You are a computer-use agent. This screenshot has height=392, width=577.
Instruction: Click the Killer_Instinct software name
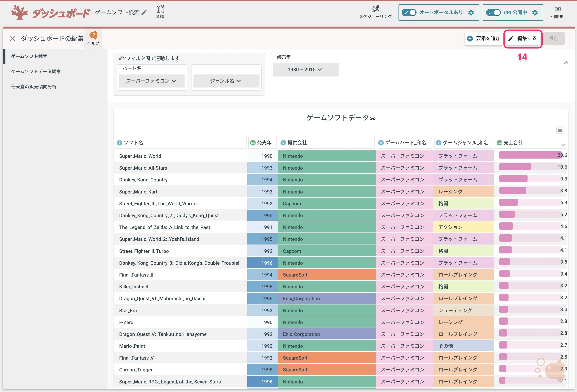point(134,287)
